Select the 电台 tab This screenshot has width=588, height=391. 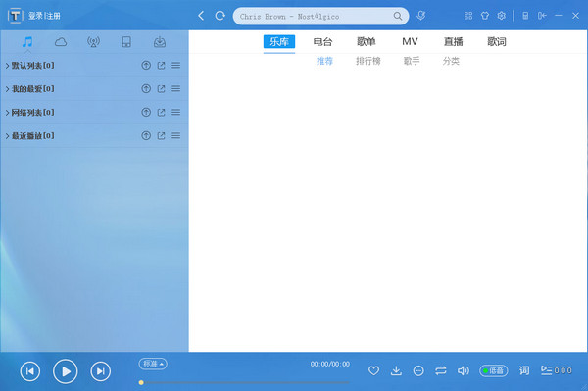(322, 41)
